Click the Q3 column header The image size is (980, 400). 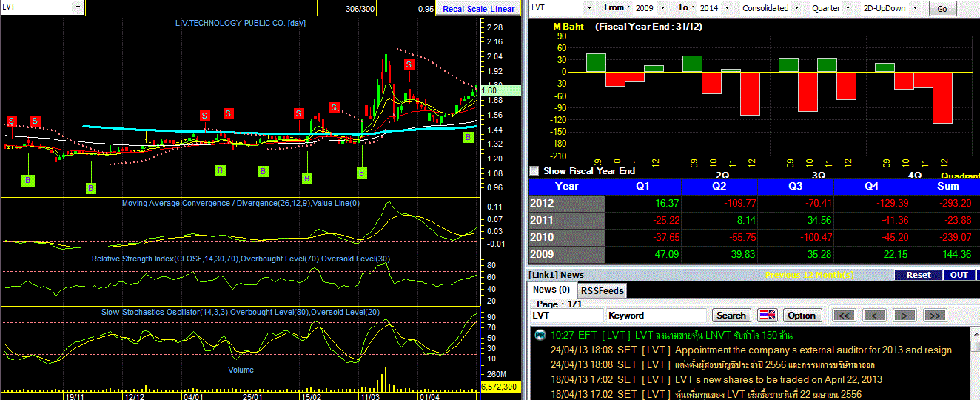pyautogui.click(x=796, y=187)
